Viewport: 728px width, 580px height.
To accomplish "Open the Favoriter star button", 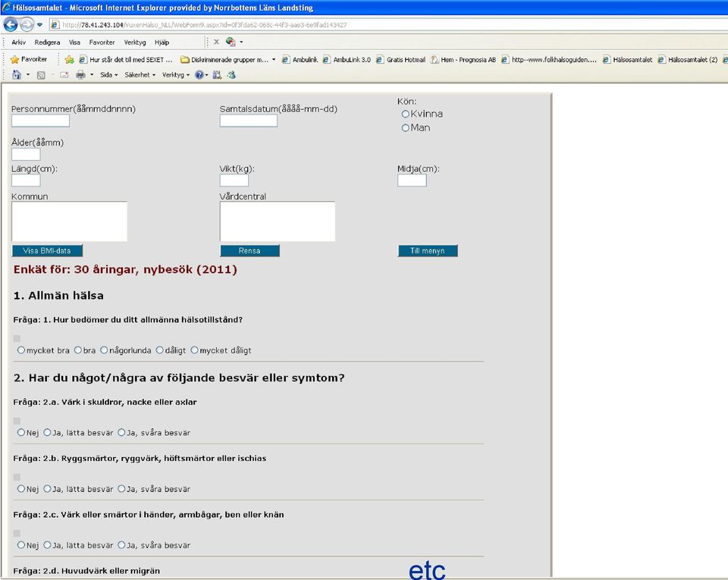I will tap(29, 59).
